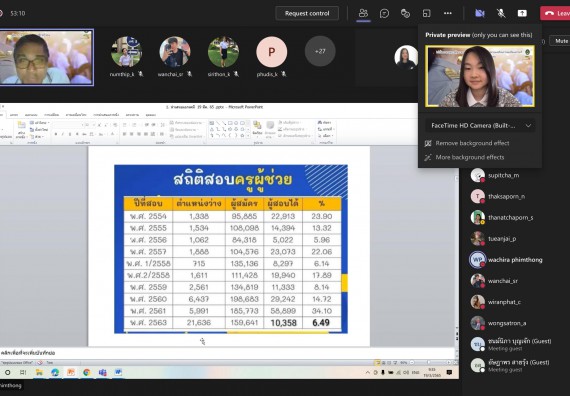Viewport: 570px width, 396px height.
Task: Click the table cell reading 6.49
Action: [321, 323]
